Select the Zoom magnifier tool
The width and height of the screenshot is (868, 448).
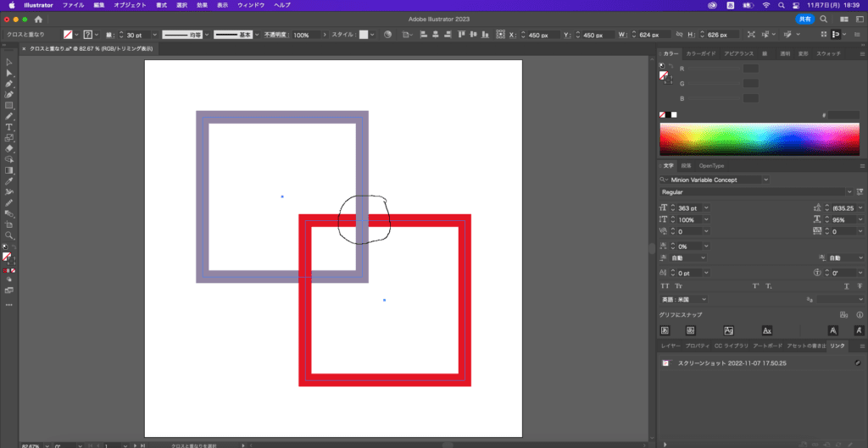9,235
